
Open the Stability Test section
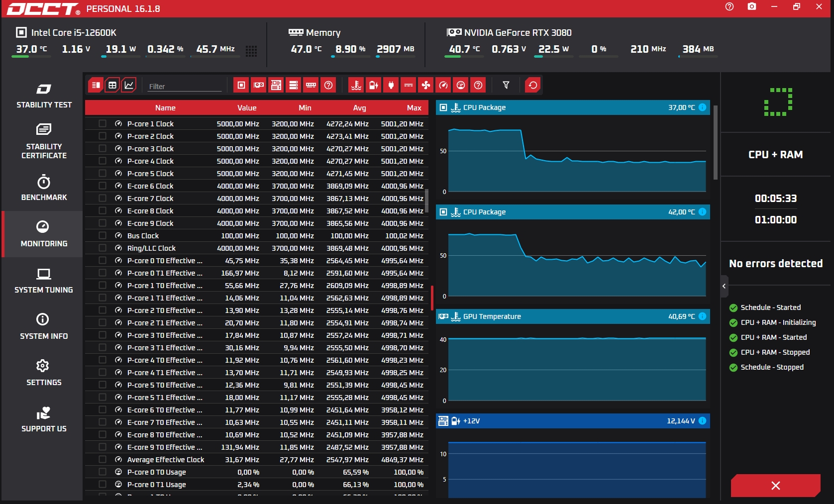point(44,96)
